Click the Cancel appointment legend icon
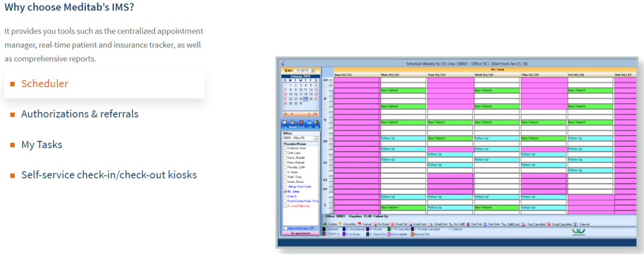This screenshot has width=644, height=254. (x=360, y=224)
